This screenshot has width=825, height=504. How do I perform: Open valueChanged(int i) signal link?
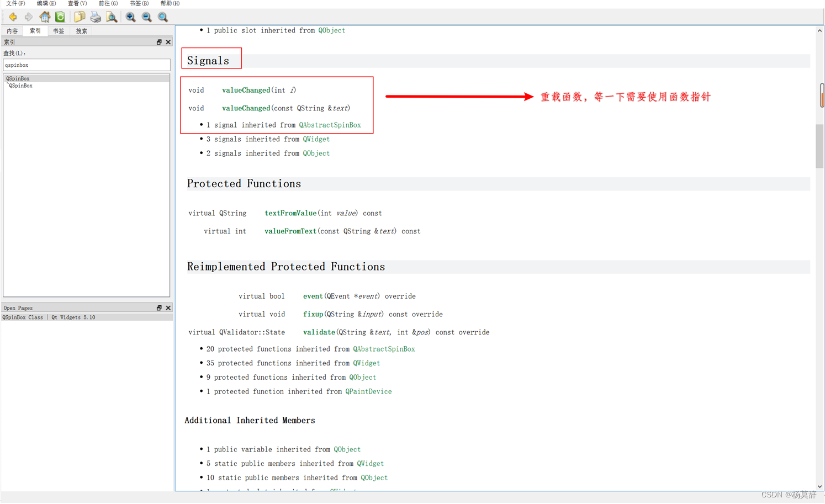(246, 90)
